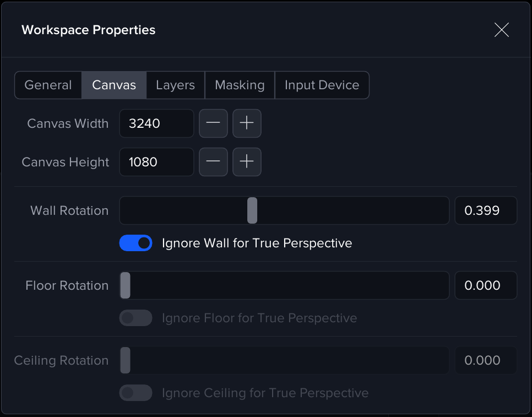The height and width of the screenshot is (417, 532).
Task: Switch to the General tab
Action: 48,85
